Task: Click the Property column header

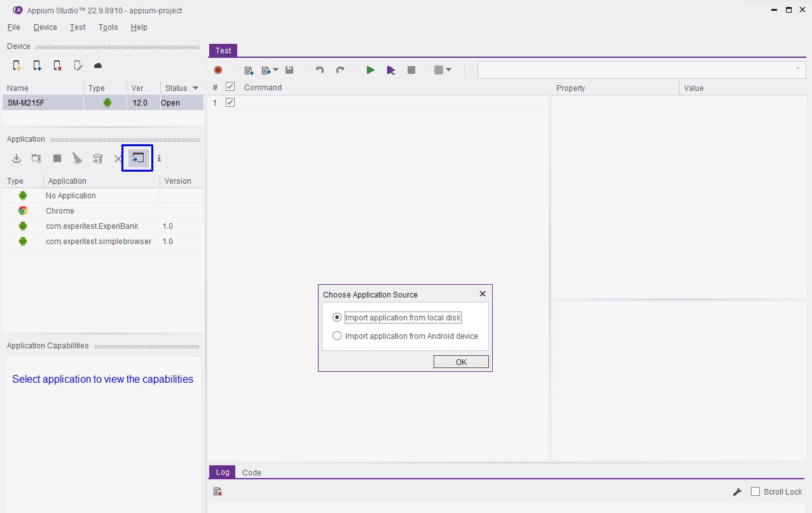Action: (615, 88)
